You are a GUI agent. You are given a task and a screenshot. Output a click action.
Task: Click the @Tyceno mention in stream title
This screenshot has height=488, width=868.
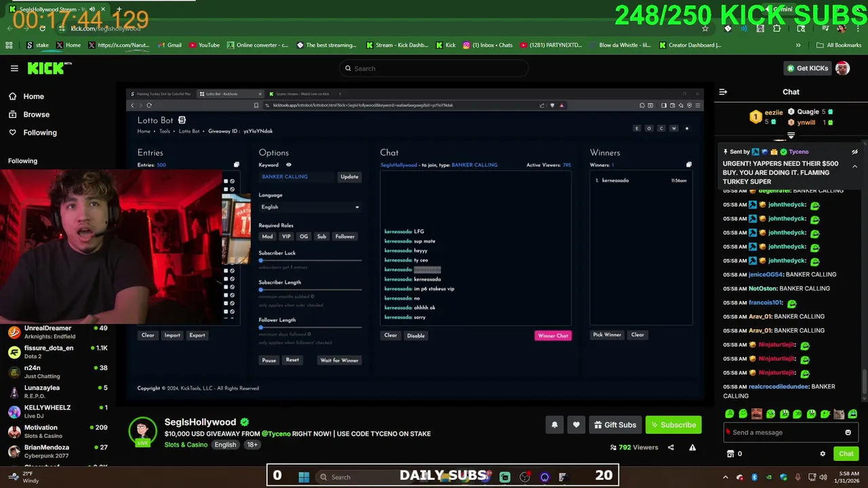(x=276, y=434)
